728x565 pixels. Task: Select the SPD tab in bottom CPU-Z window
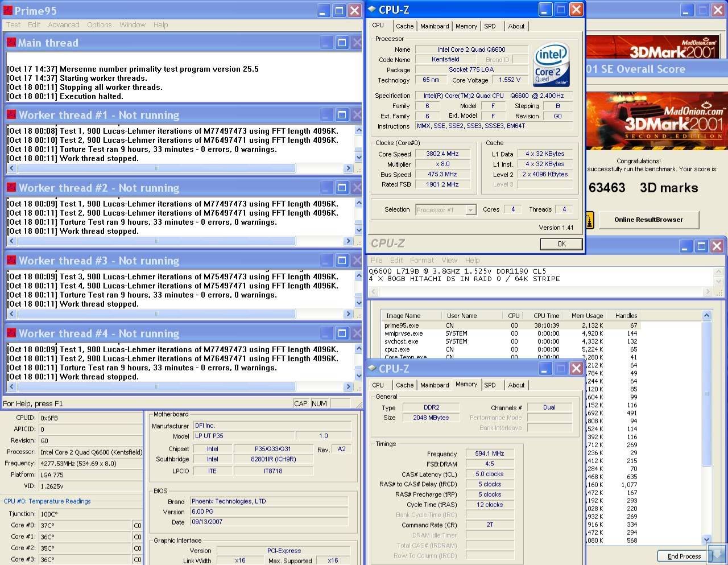tap(490, 385)
